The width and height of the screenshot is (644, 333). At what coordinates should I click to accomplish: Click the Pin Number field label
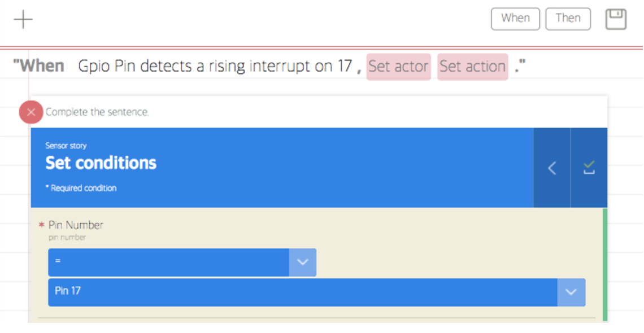pos(76,225)
